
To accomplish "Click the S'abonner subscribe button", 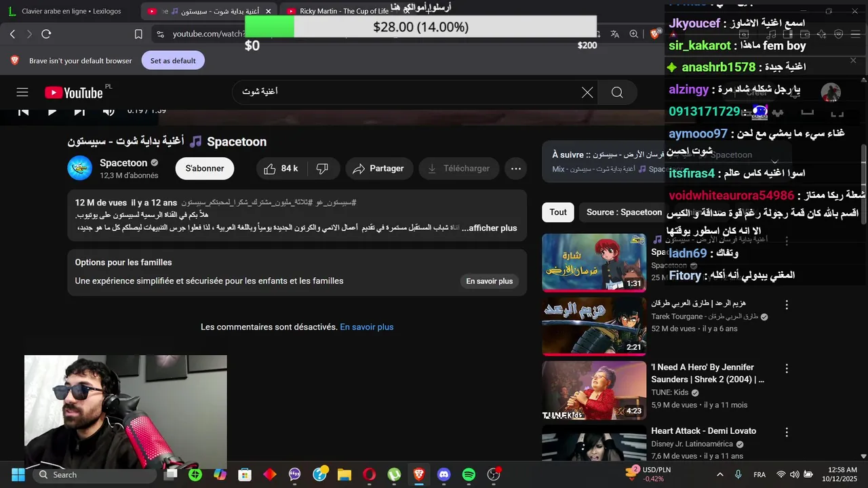I will [x=205, y=169].
